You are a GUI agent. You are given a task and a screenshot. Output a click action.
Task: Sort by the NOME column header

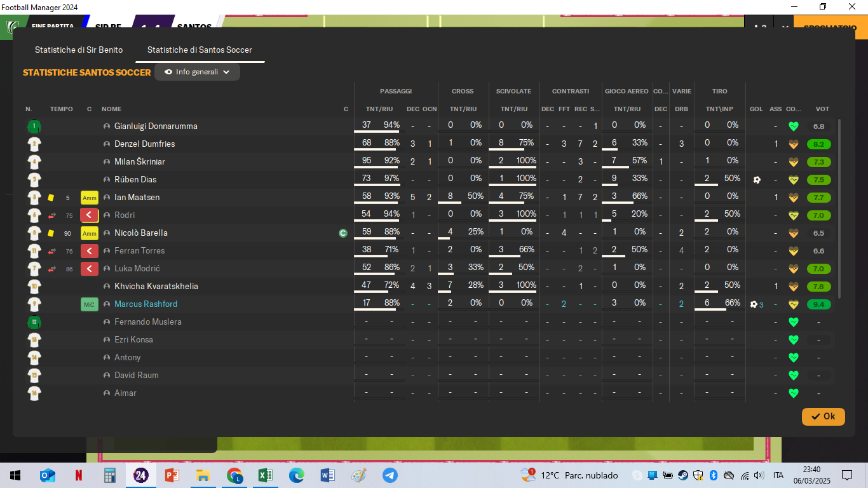tap(111, 109)
